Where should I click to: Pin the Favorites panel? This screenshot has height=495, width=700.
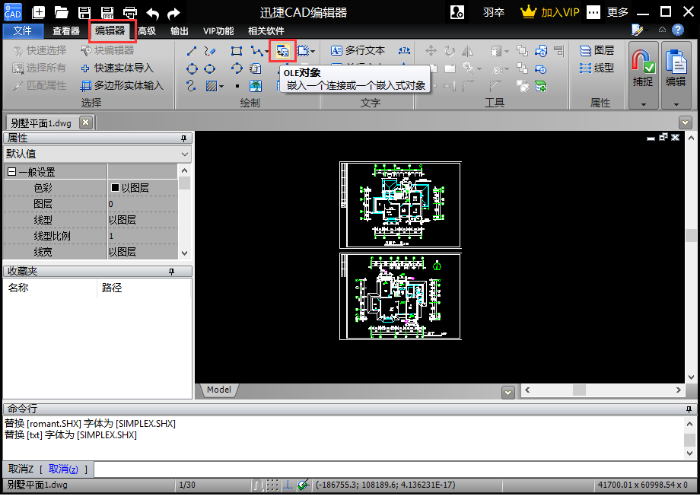coord(171,271)
